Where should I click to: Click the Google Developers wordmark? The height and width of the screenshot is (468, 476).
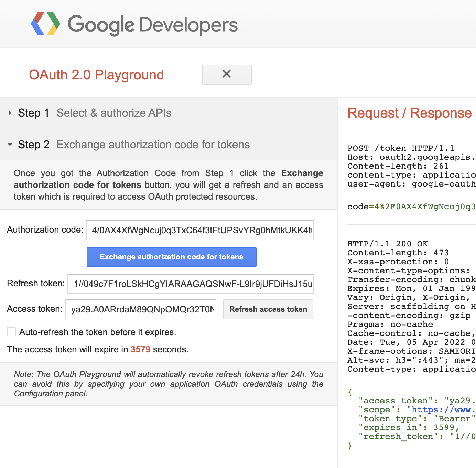tap(153, 25)
